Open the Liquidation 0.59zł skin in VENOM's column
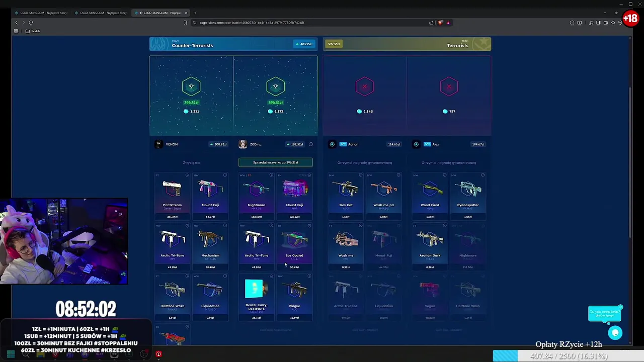The height and width of the screenshot is (362, 644). click(210, 290)
